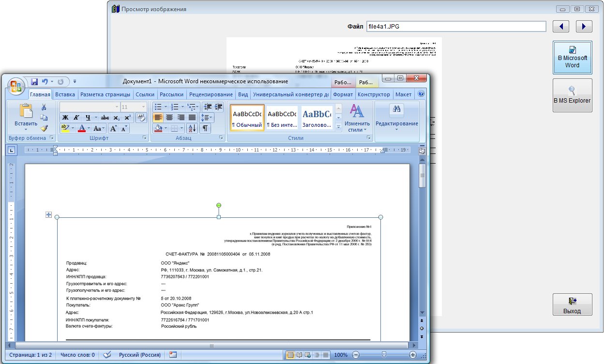Click the spell check status icon
Viewport: 605px width, 364px height.
point(107,355)
